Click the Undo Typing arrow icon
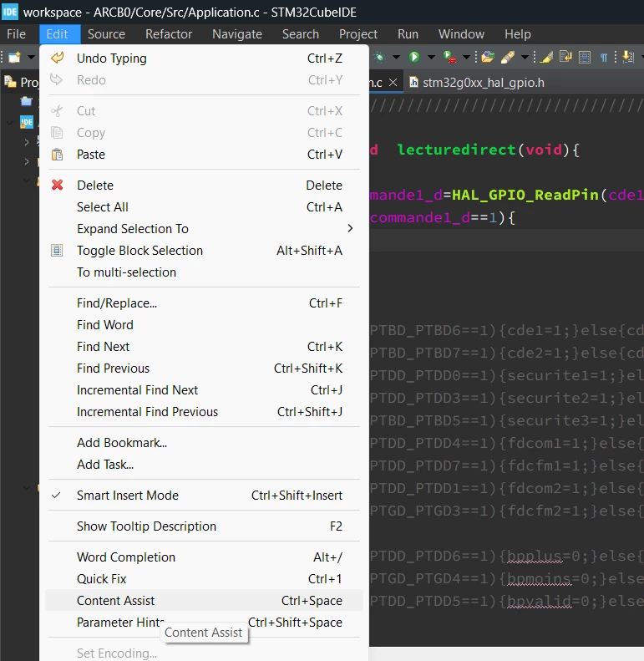 click(58, 58)
